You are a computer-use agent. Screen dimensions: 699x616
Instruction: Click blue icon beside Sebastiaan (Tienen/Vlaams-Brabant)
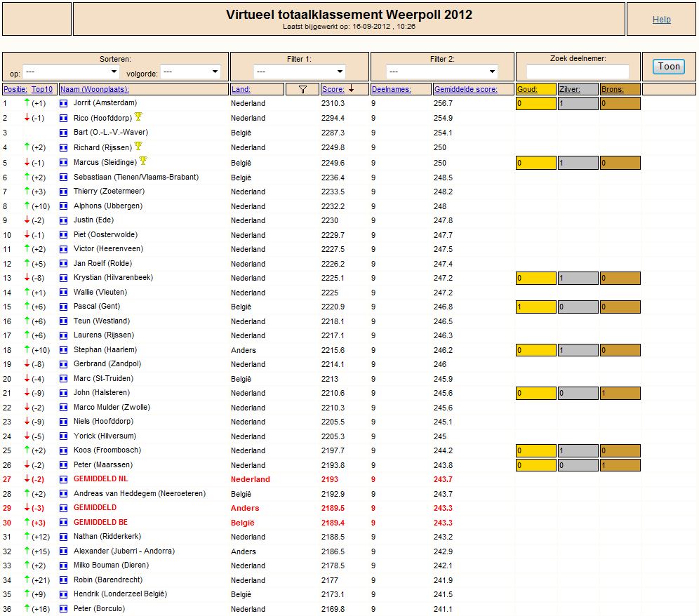coord(63,178)
